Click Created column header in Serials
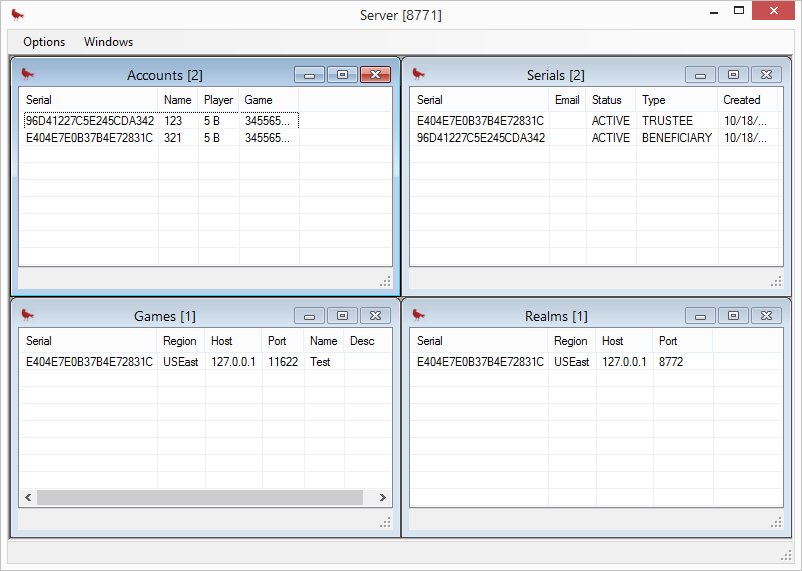 pos(748,100)
